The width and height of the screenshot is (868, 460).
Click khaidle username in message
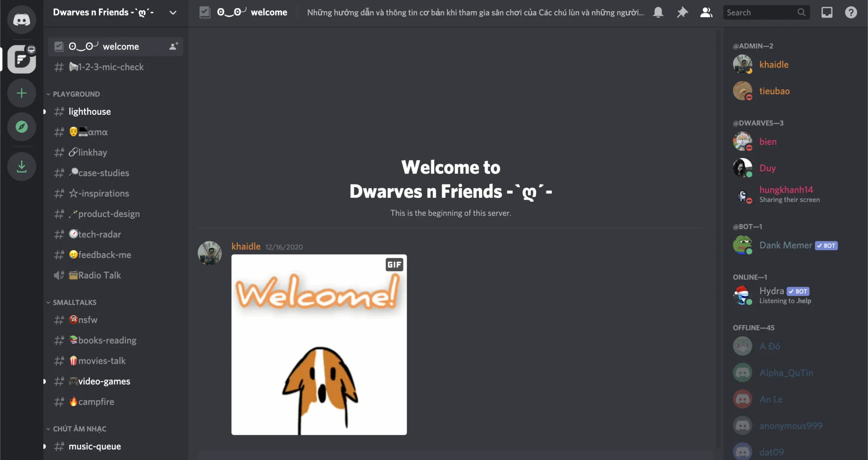point(246,246)
